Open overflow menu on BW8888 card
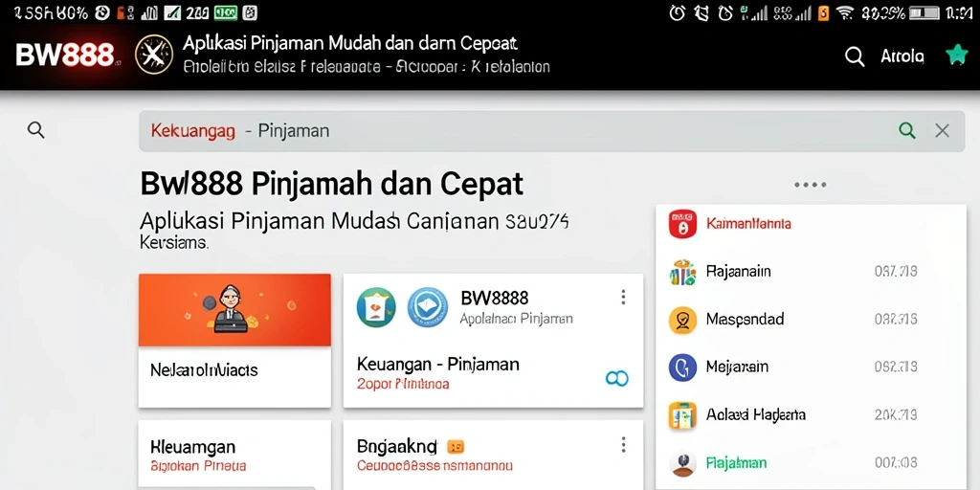Viewport: 980px width, 490px height. click(x=622, y=298)
